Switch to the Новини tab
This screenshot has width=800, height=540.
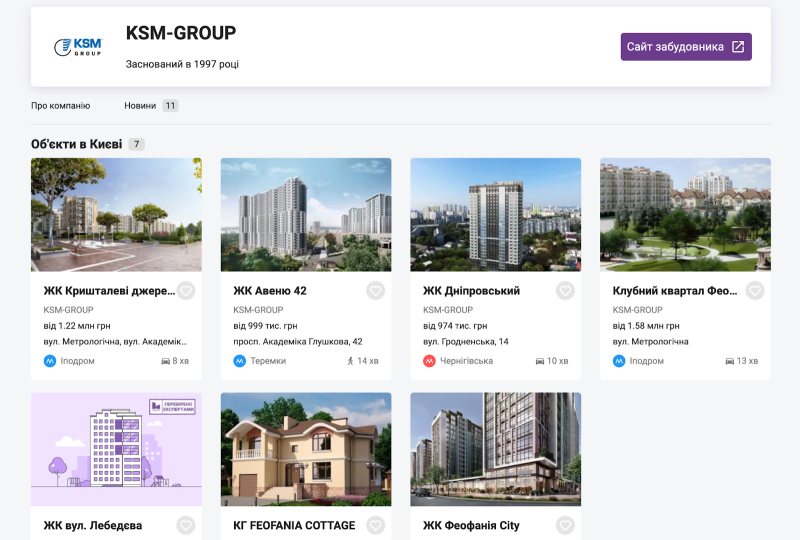[x=140, y=105]
